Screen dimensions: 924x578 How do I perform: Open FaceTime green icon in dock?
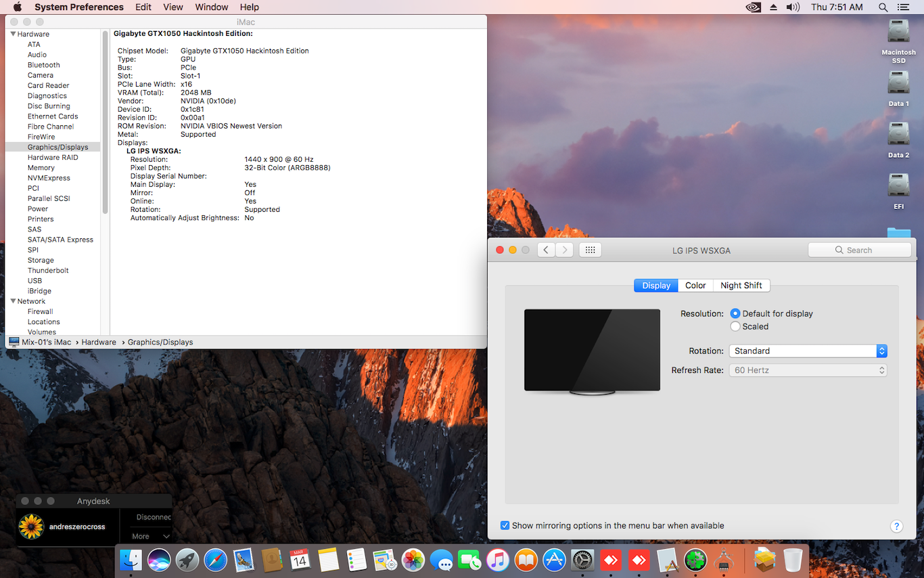469,560
